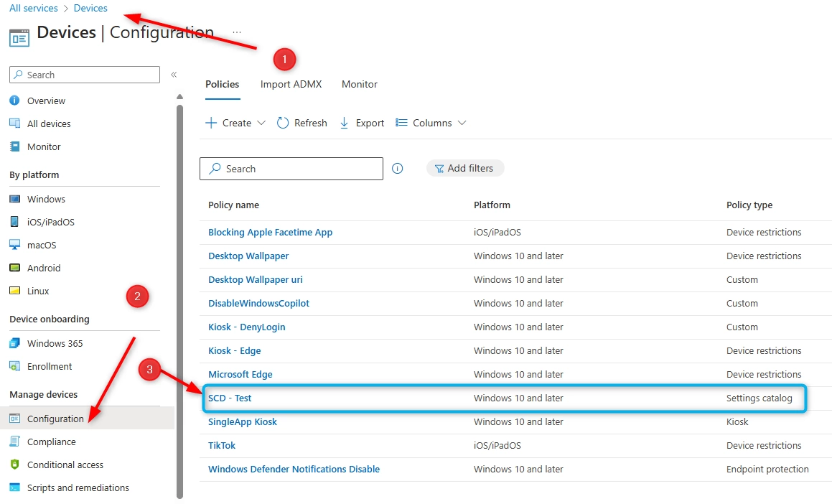Click the Export button
832x504 pixels.
(x=362, y=123)
